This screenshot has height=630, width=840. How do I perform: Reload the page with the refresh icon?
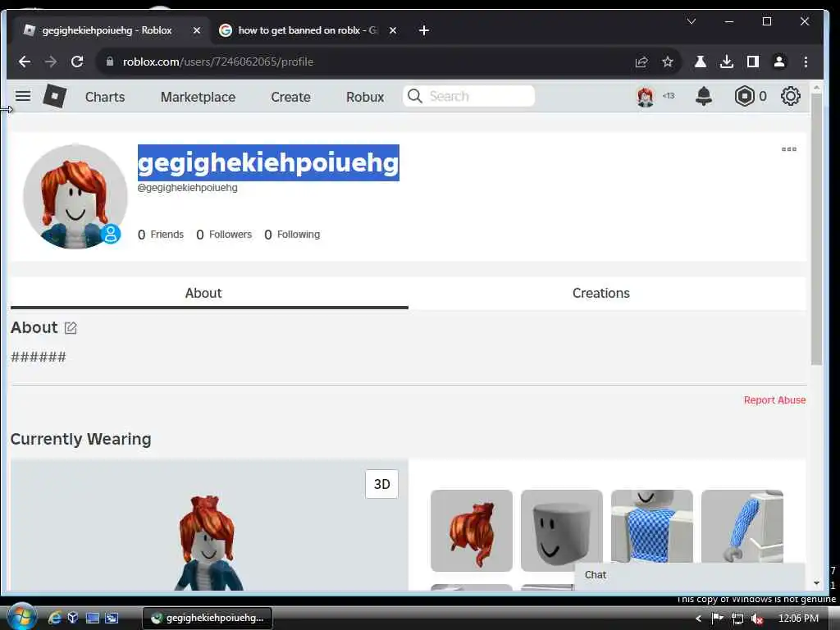click(77, 62)
